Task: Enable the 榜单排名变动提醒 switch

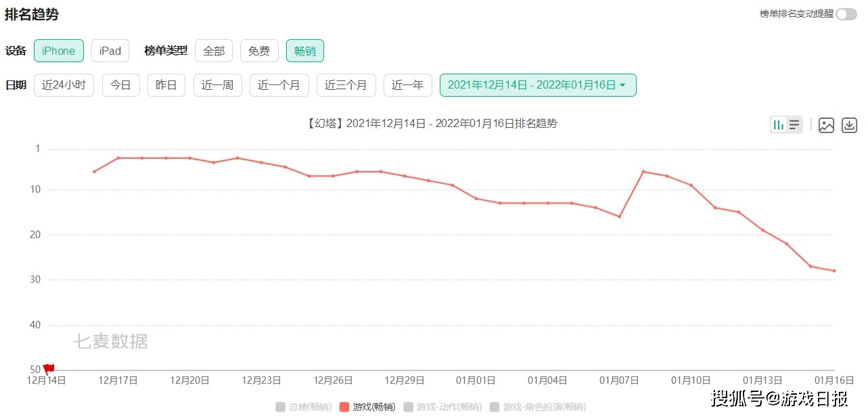Action: click(846, 14)
